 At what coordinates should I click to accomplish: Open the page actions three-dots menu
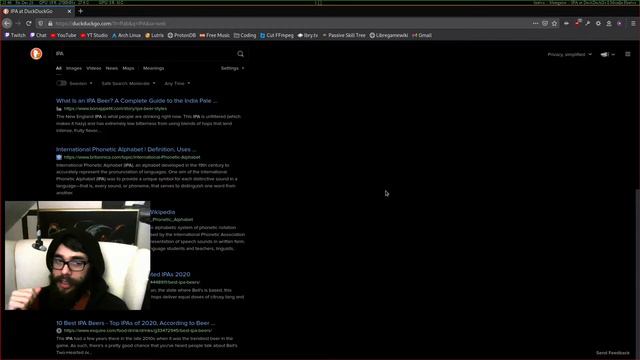[535, 24]
